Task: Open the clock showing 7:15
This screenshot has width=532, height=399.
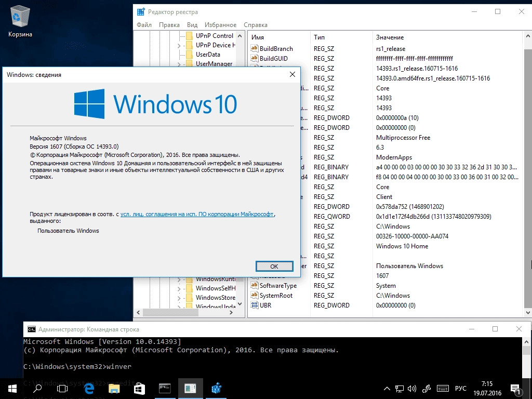Action: click(x=487, y=389)
